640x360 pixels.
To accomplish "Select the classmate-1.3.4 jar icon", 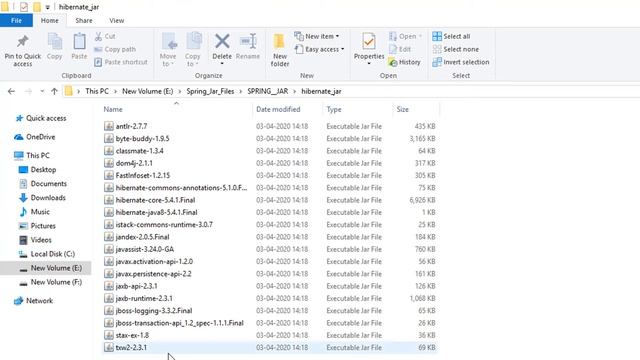I will [109, 151].
